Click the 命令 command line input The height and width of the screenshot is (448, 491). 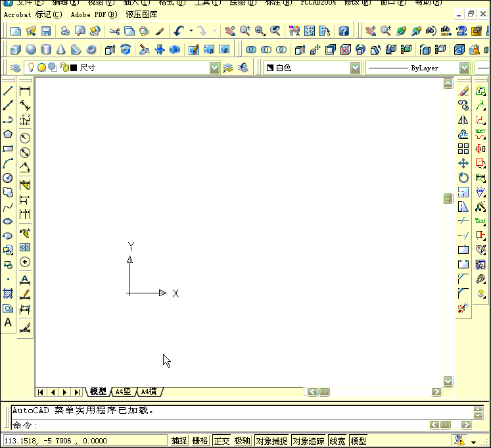coord(219,425)
